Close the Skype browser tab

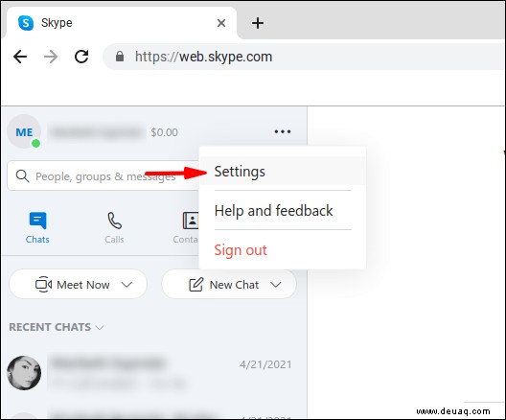pyautogui.click(x=221, y=23)
